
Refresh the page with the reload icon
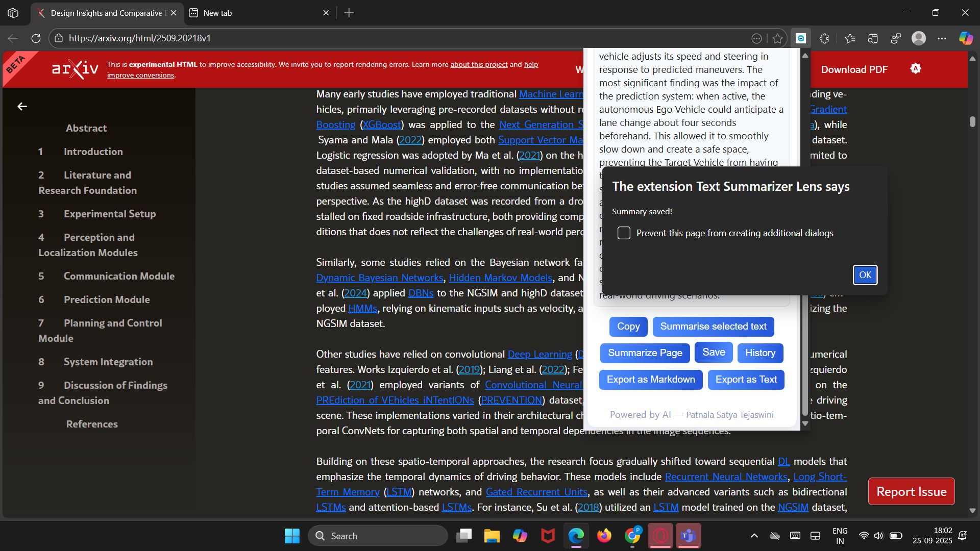coord(36,38)
